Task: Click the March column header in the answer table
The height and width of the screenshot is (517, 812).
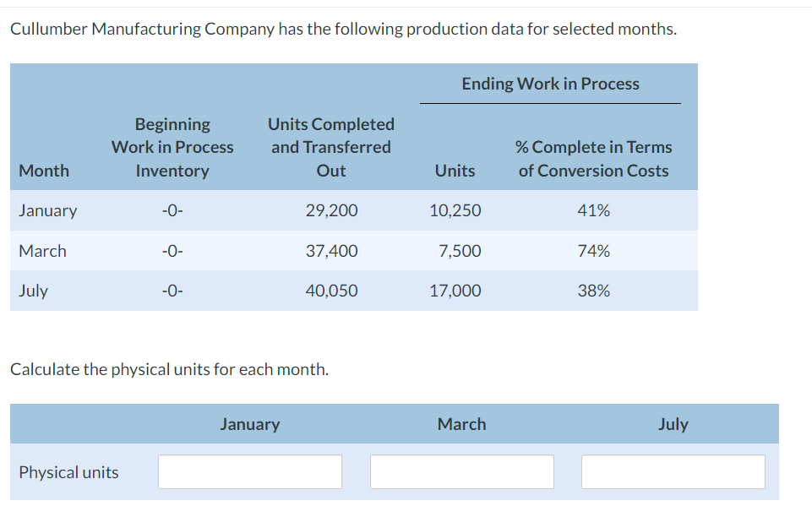Action: [461, 424]
